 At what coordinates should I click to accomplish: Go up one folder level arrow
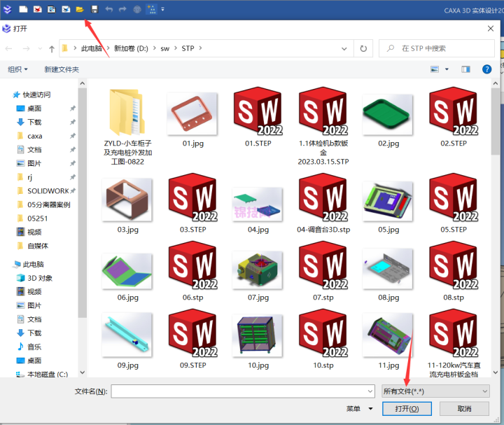(52, 49)
